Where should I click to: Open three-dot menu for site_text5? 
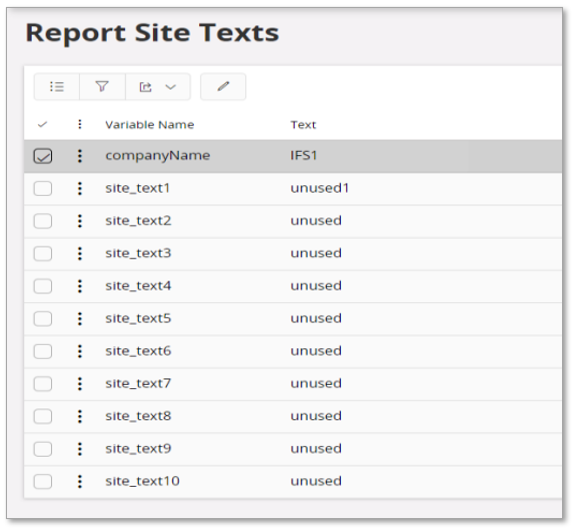click(80, 319)
